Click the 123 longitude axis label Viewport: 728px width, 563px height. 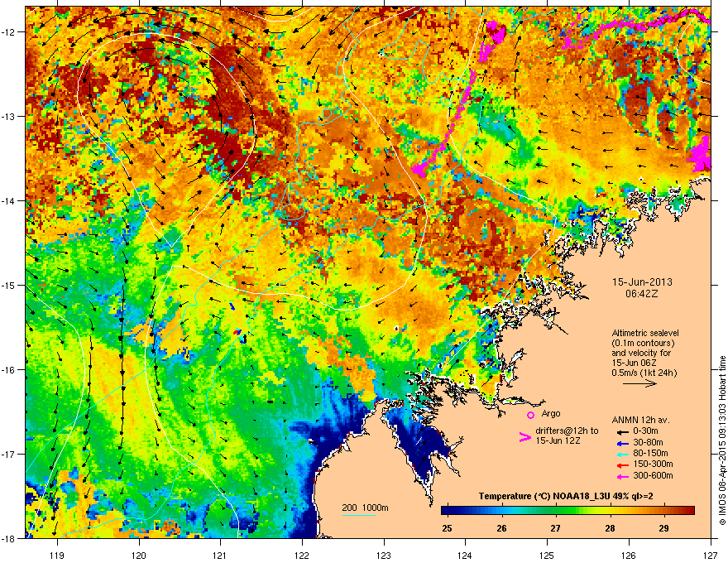point(384,555)
